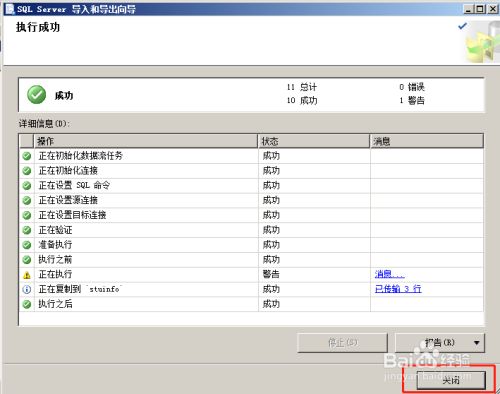Click the green check icon beside 准备执行
The height and width of the screenshot is (394, 500).
pos(27,245)
